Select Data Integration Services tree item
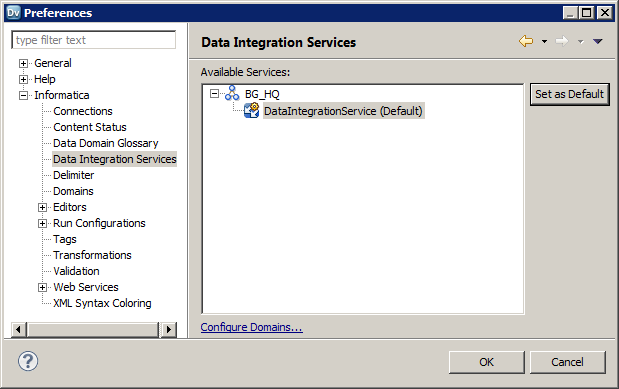Screen dimensions: 619x389 (x=114, y=159)
